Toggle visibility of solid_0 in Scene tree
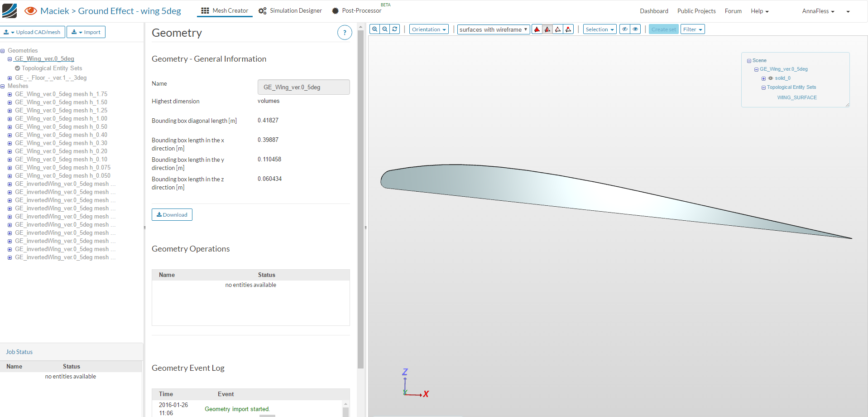Screen dimensions: 868x417 pos(771,78)
